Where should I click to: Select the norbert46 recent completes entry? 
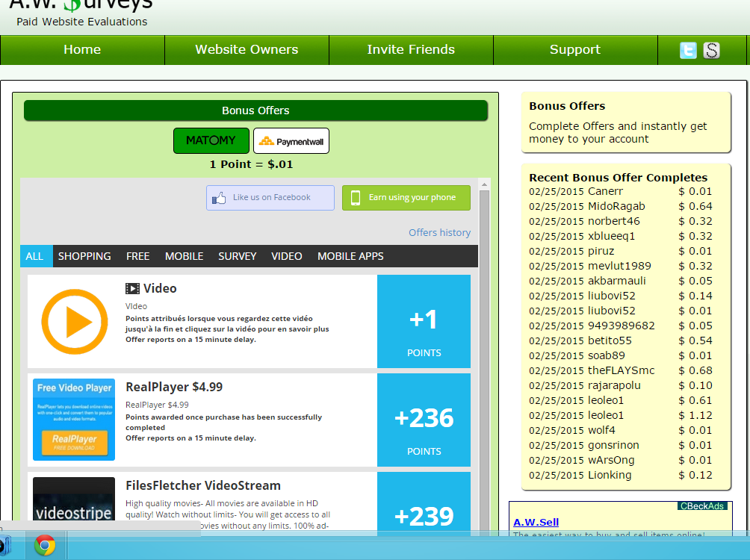pos(621,221)
